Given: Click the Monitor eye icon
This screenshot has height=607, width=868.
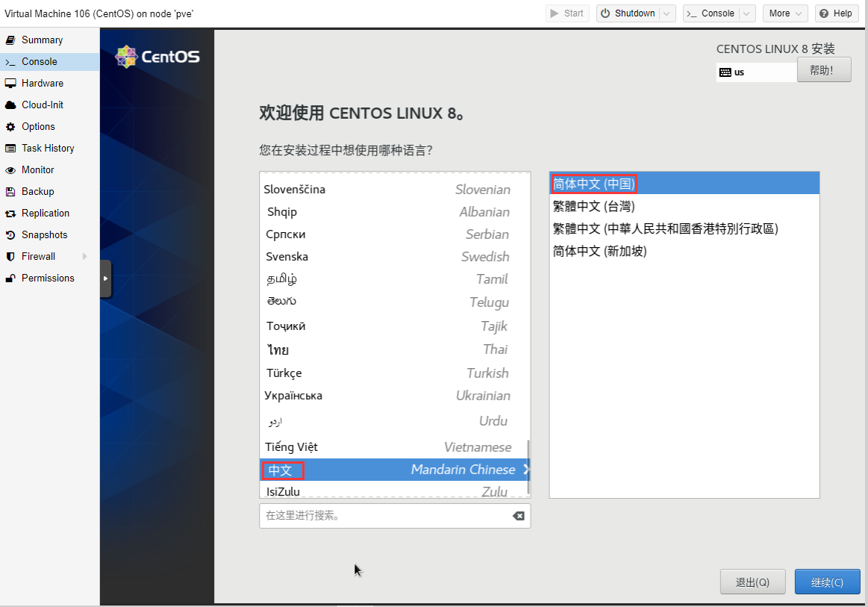Looking at the screenshot, I should [x=10, y=170].
